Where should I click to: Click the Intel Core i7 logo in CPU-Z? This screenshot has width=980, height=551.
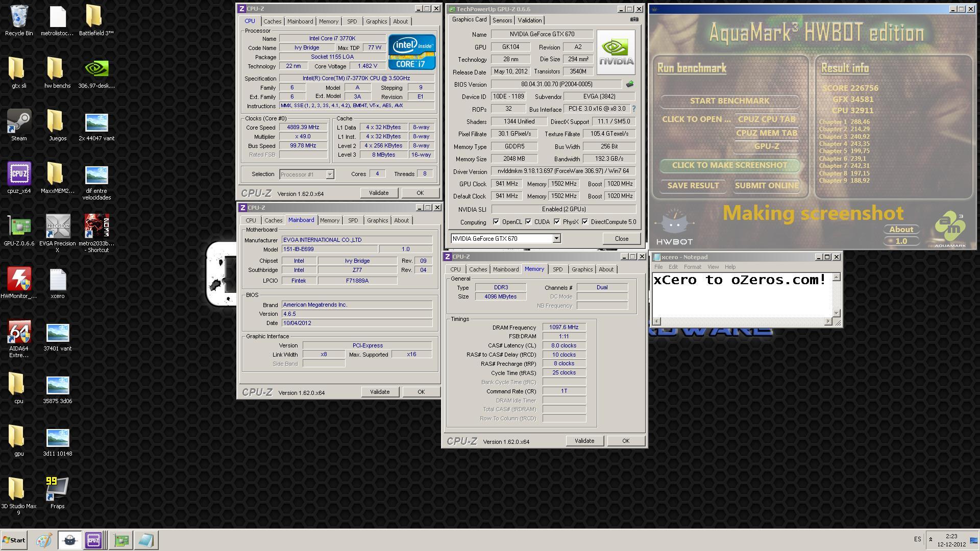click(x=412, y=52)
